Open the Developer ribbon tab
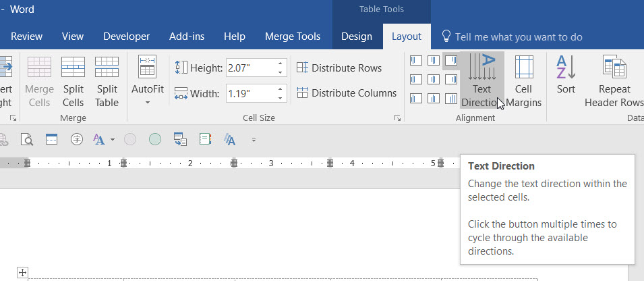Viewport: 644px width, 281px height. click(x=126, y=36)
